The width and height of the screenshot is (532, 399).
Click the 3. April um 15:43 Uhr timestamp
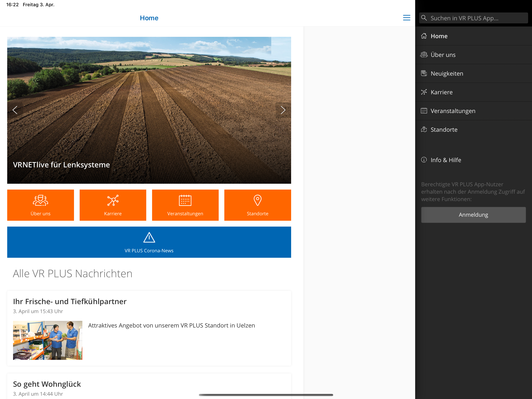tap(38, 311)
